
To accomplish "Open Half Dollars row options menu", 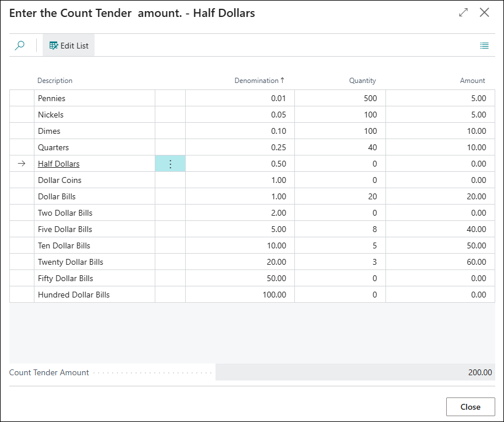I will pyautogui.click(x=171, y=164).
